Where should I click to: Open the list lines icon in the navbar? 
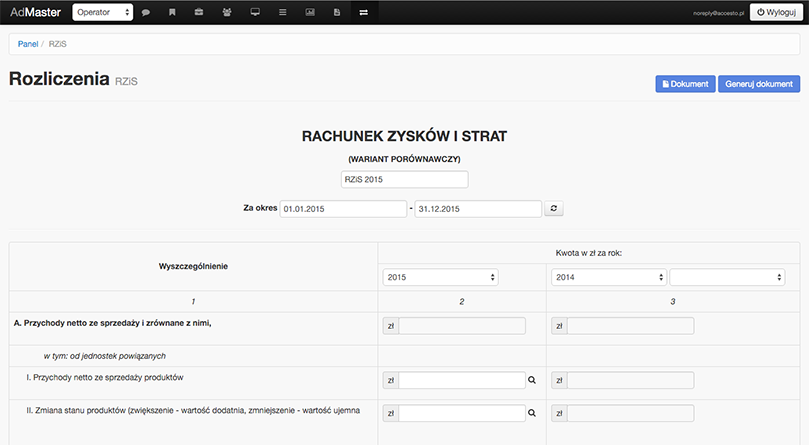pos(283,12)
